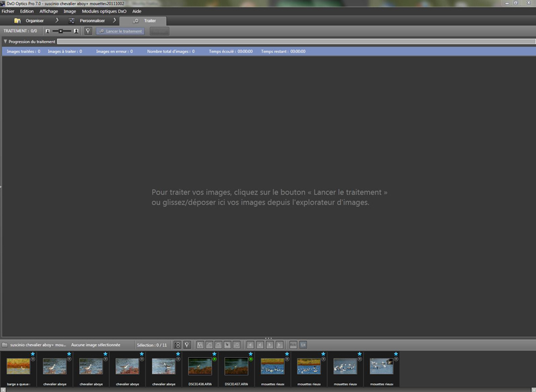The width and height of the screenshot is (536, 392).
Task: Switch to the Organiser tab
Action: point(35,21)
